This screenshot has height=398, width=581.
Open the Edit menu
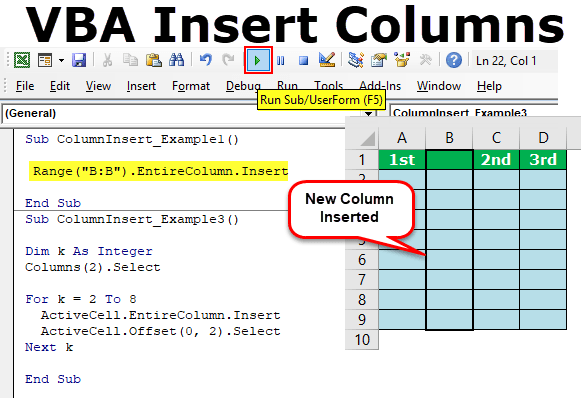tap(60, 86)
